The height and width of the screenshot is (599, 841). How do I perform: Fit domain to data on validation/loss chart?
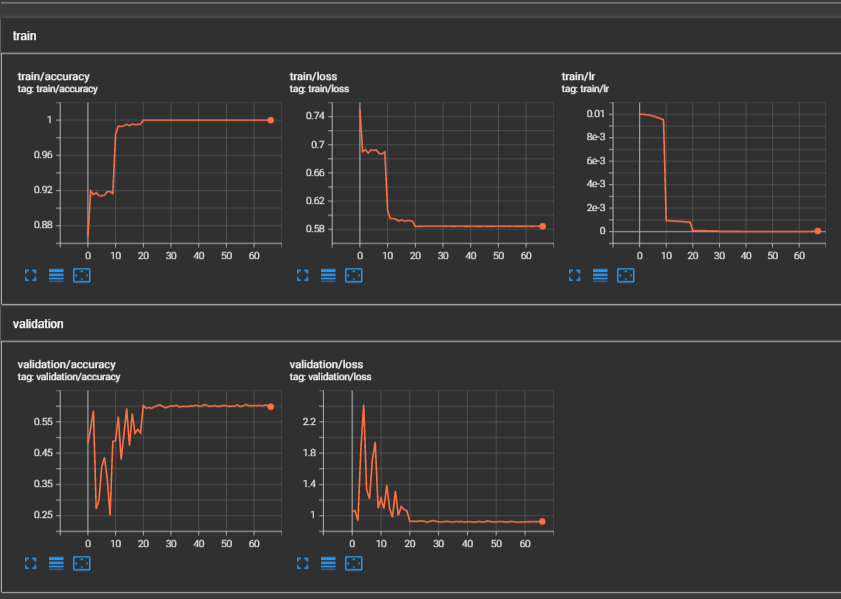point(353,564)
